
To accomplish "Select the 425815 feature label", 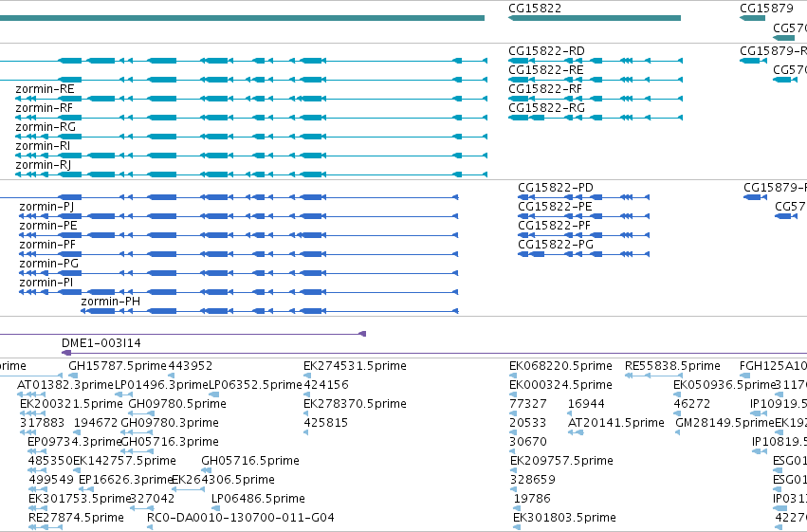I will click(326, 424).
